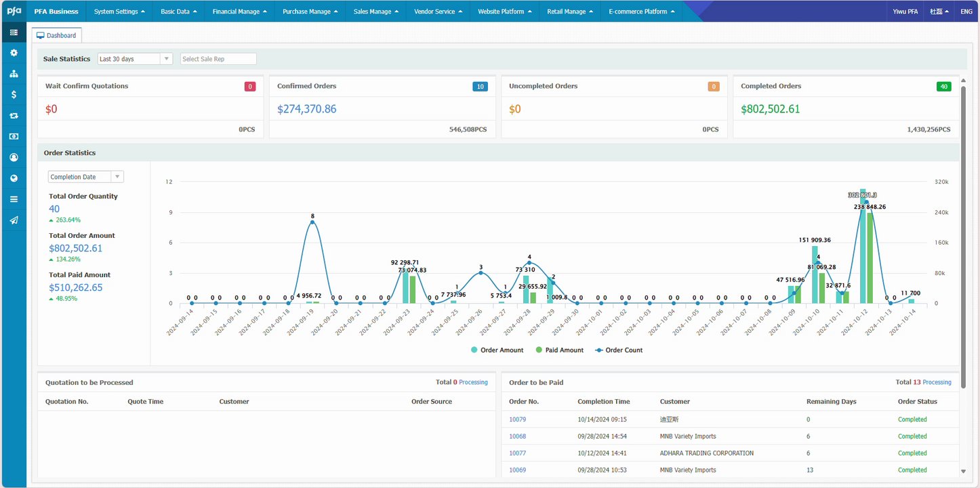Screen dimensions: 980x488
Task: Click ADHARA TRADING CORPORATION customer cell
Action: [706, 453]
